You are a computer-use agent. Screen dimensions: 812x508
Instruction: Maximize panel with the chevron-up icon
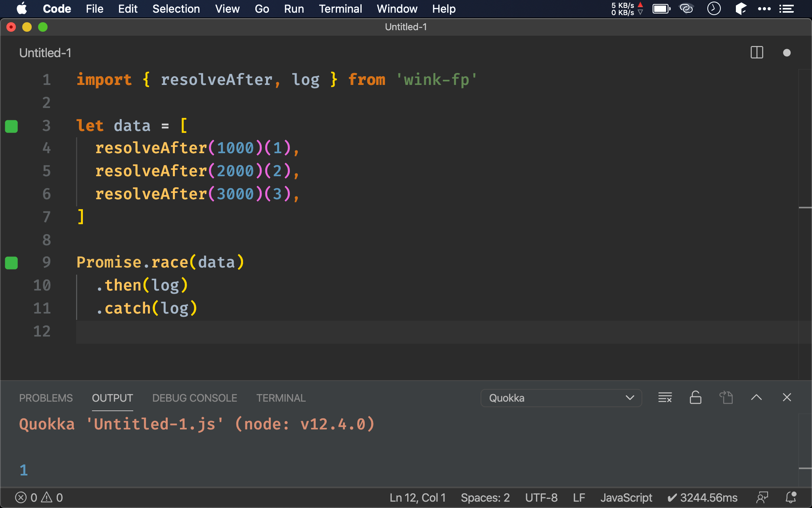coord(756,397)
